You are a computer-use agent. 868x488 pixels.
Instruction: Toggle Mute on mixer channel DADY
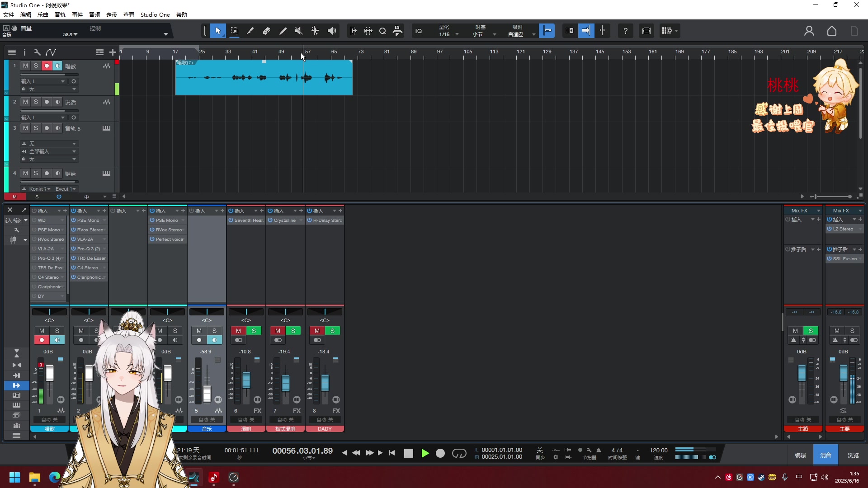click(x=317, y=331)
